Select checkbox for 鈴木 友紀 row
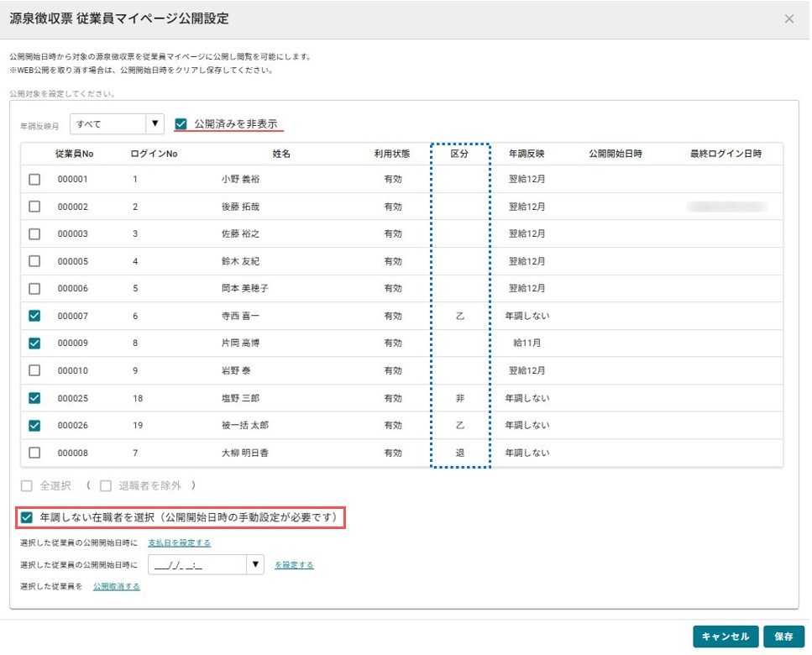 tap(34, 261)
